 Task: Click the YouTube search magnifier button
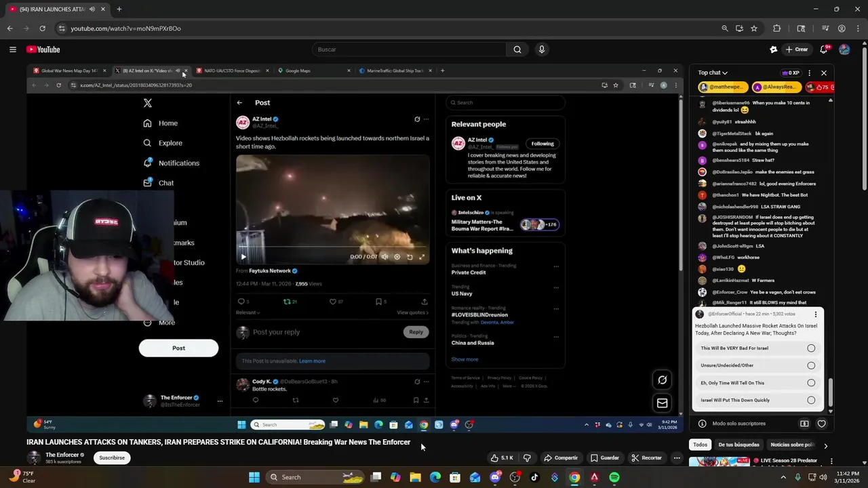click(517, 49)
